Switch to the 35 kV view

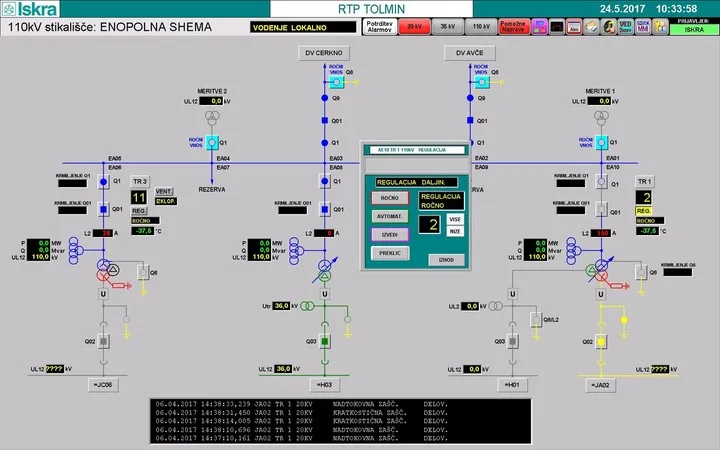pyautogui.click(x=448, y=27)
